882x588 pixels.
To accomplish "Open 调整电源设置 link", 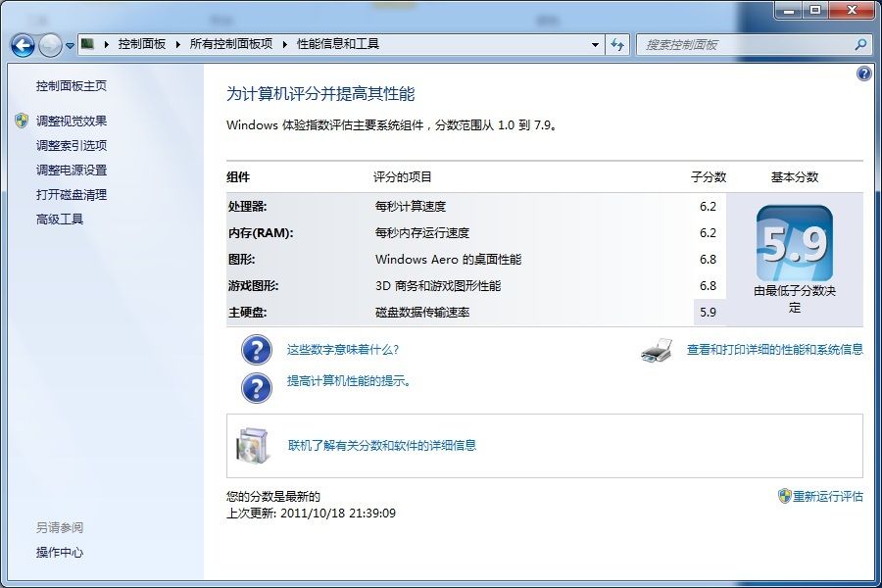I will (72, 170).
